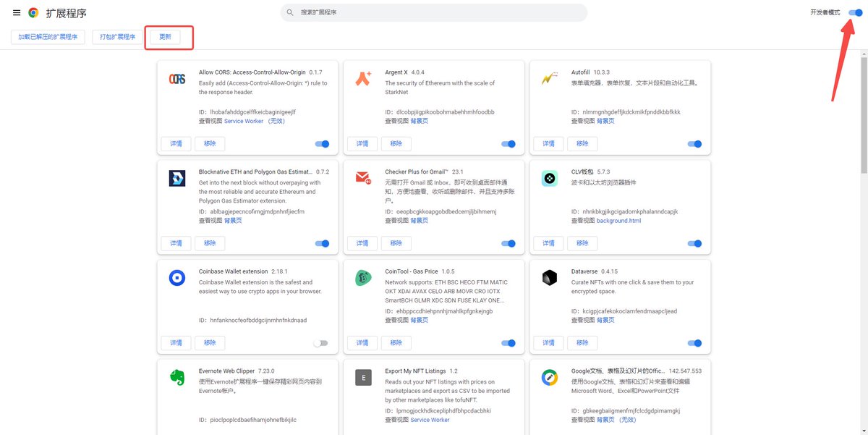Open Dataverse background page link
Viewport: 868px width, 435px height.
pos(605,320)
